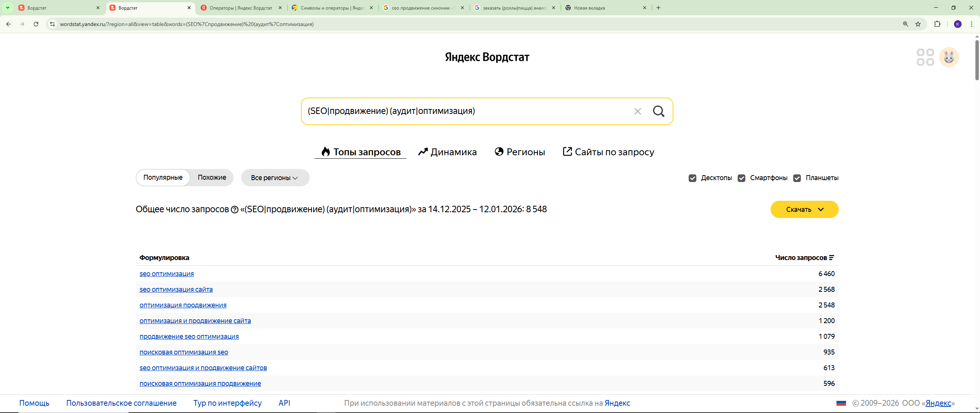Click the bunny profile avatar
The width and height of the screenshot is (980, 413).
(x=949, y=57)
